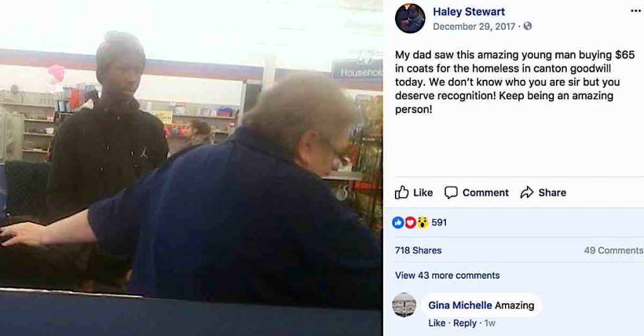
Task: Reply to Gina Michelle's comment
Action: [465, 323]
